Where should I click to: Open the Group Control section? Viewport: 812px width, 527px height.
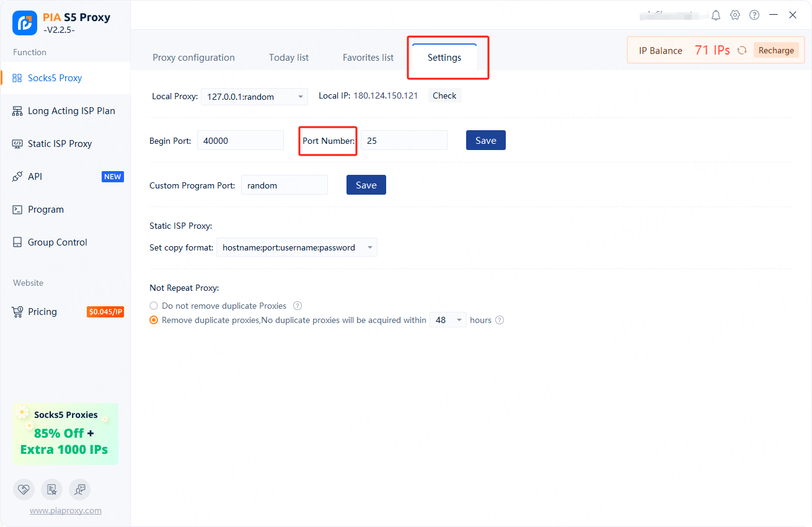point(57,242)
